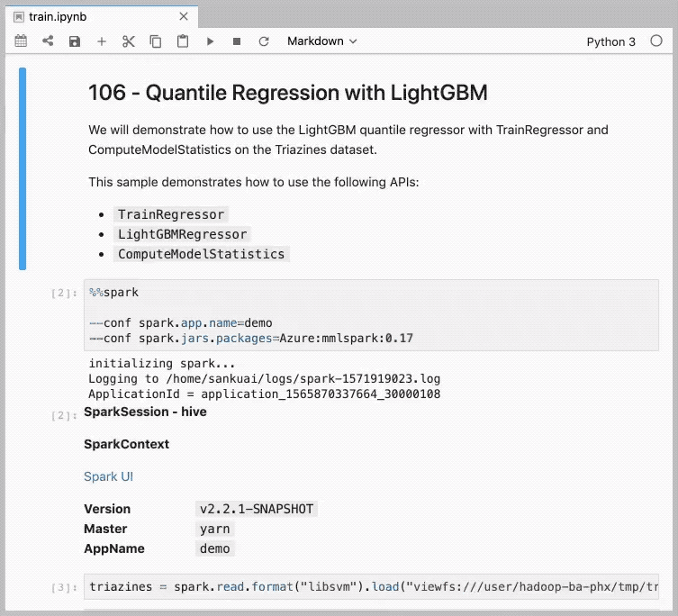This screenshot has height=616, width=678.
Task: Click the Logging to spark log path line
Action: click(265, 379)
